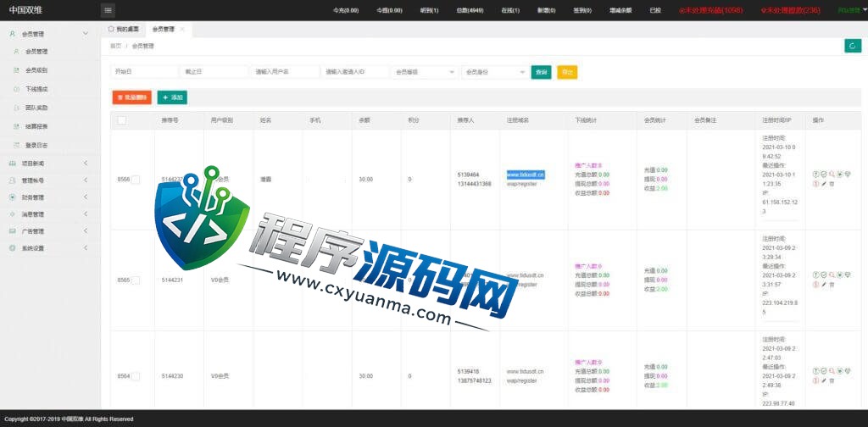
Task: Expand the 项目新闻 sidebar section
Action: 50,164
